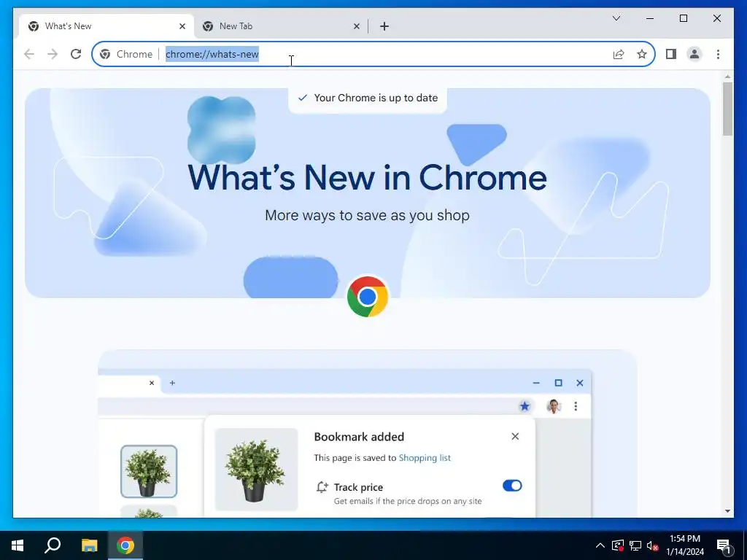Open the tab search chevron
This screenshot has width=747, height=560.
(616, 18)
